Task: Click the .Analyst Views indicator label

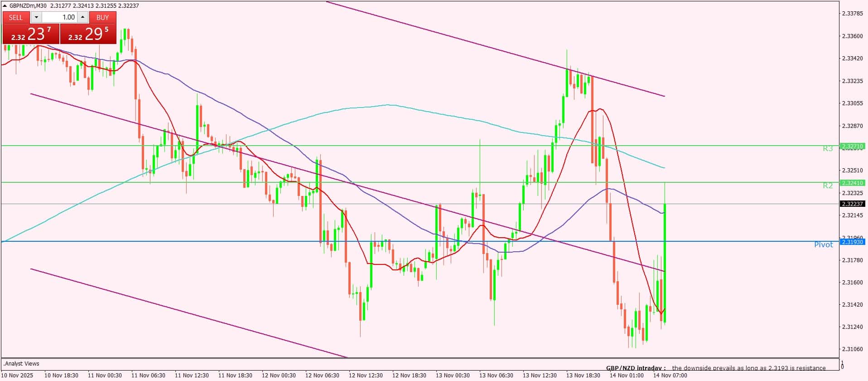Action: pyautogui.click(x=21, y=363)
